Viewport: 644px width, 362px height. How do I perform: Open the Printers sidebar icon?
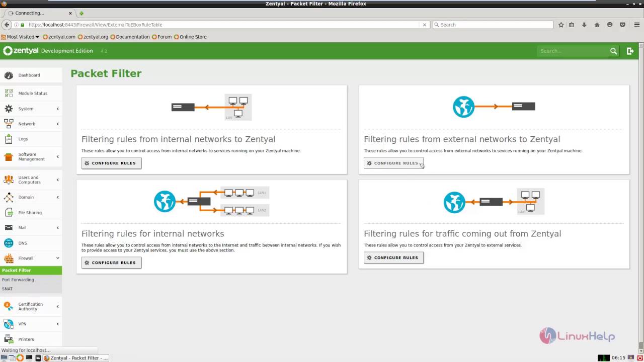click(x=9, y=339)
